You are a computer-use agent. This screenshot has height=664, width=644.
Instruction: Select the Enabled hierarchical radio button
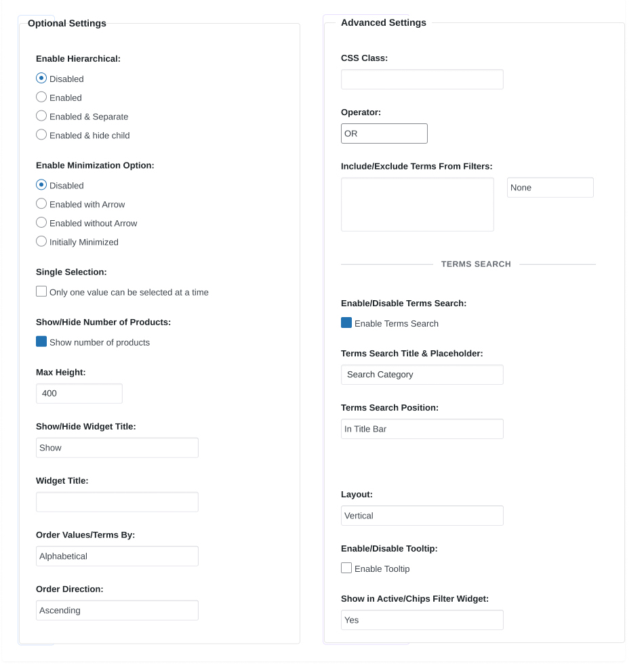point(41,97)
